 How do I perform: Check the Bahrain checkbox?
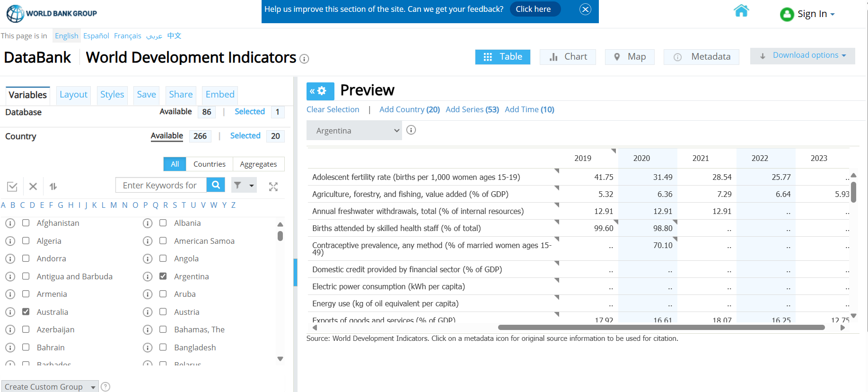26,347
